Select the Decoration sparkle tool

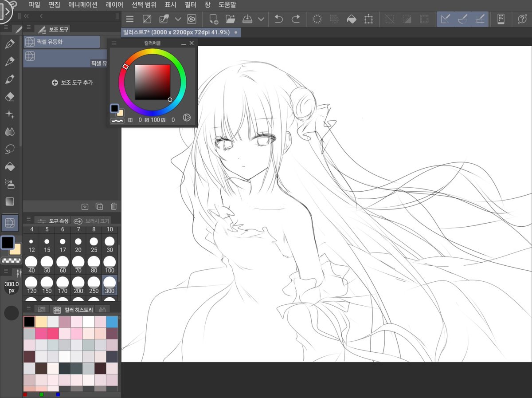[x=10, y=114]
